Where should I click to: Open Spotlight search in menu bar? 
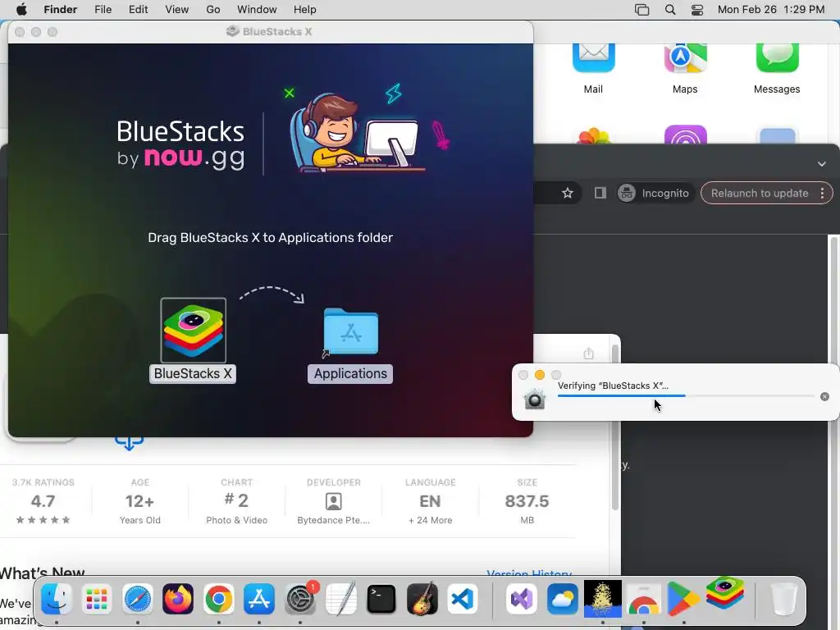670,10
